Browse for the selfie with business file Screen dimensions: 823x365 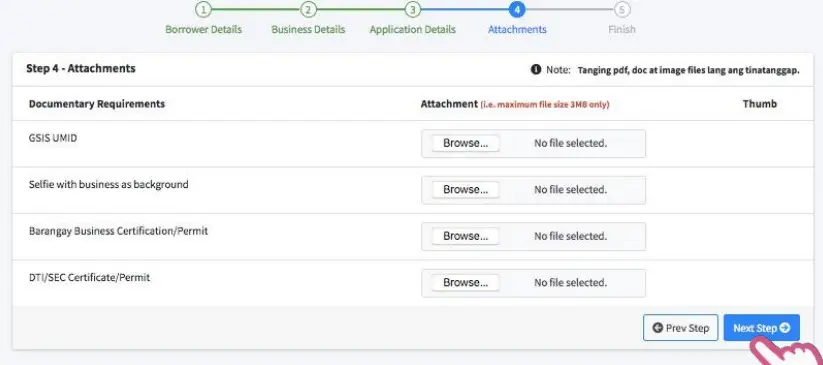click(x=466, y=190)
